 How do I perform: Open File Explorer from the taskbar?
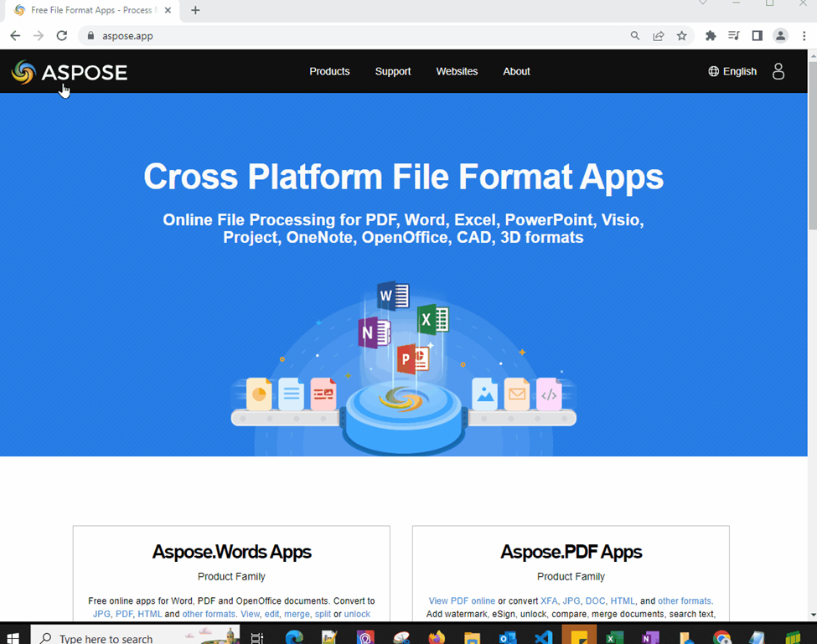(472, 638)
